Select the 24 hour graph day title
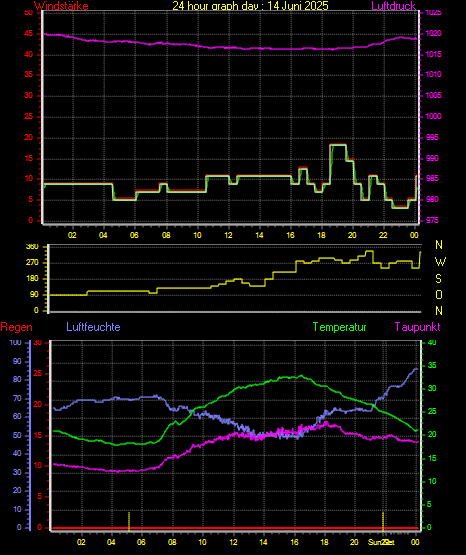The width and height of the screenshot is (466, 555). click(x=250, y=6)
